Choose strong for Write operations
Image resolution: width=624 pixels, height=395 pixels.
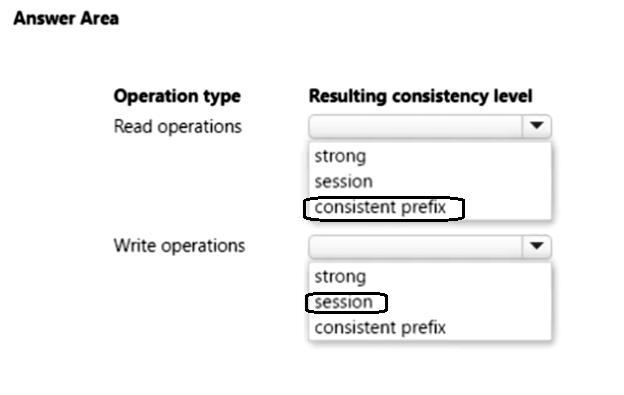coord(340,276)
